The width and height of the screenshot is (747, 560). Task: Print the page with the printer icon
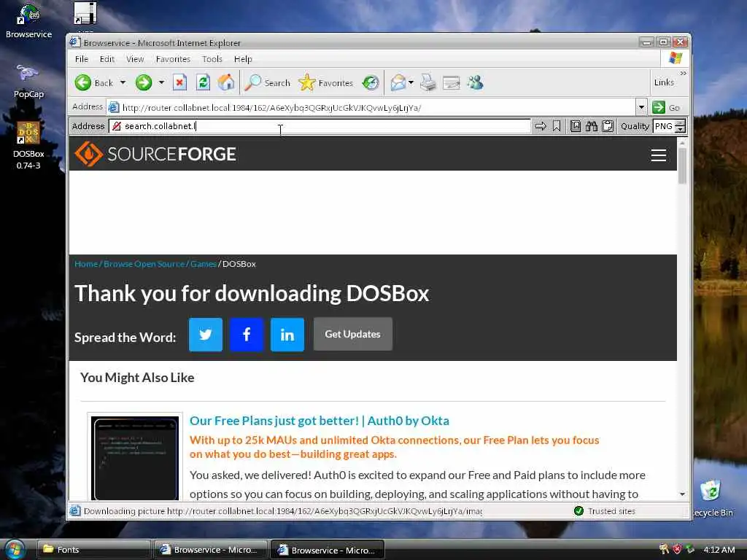427,83
